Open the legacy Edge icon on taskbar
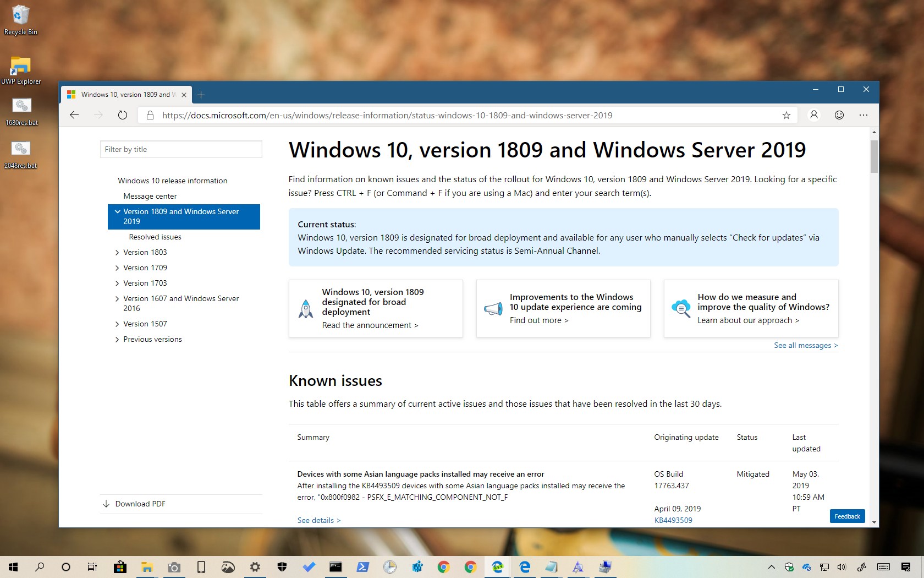Image resolution: width=924 pixels, height=578 pixels. point(525,566)
